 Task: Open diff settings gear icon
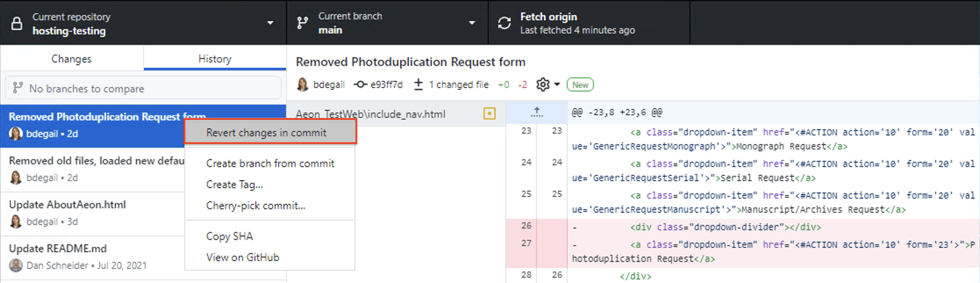click(x=543, y=84)
